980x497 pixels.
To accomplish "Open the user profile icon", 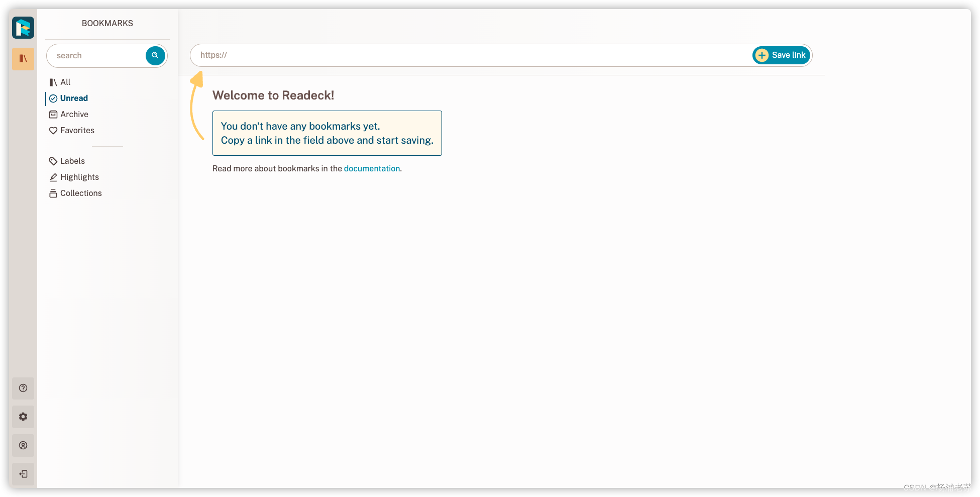I will coord(23,445).
